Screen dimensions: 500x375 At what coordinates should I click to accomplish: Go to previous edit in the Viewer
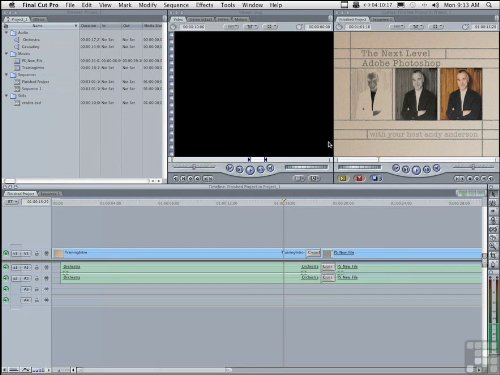(x=229, y=168)
